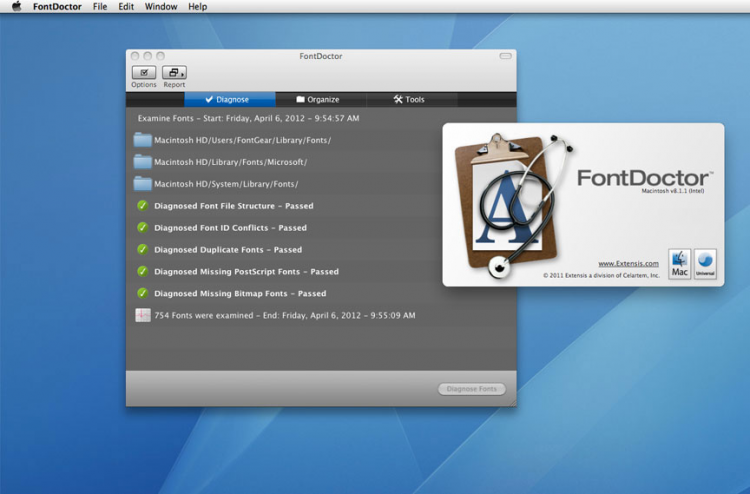Click green check beside Font ID Conflicts
Screen dimensions: 750x494
tap(143, 228)
